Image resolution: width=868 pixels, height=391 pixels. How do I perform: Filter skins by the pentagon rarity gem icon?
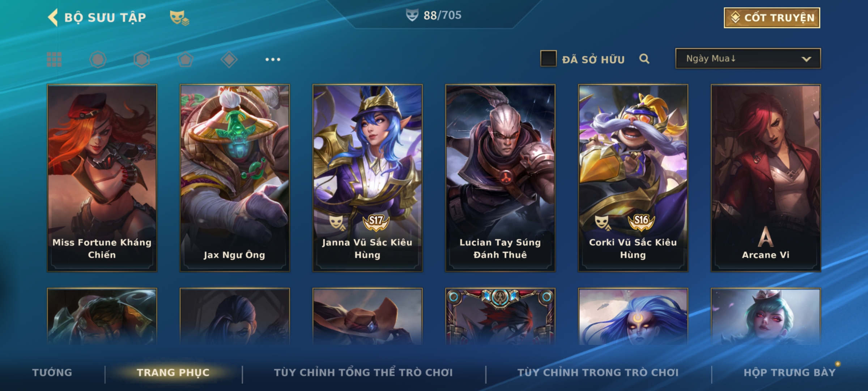185,59
